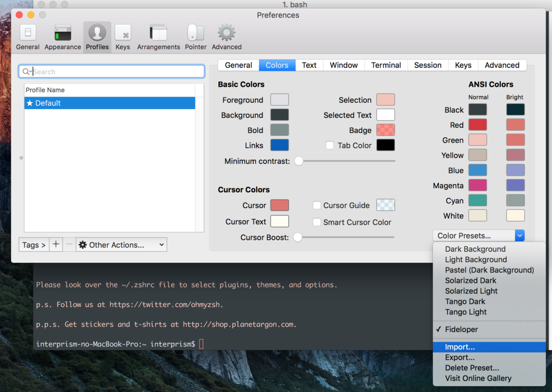Open the ANSI Normal Green swatch

click(x=478, y=140)
